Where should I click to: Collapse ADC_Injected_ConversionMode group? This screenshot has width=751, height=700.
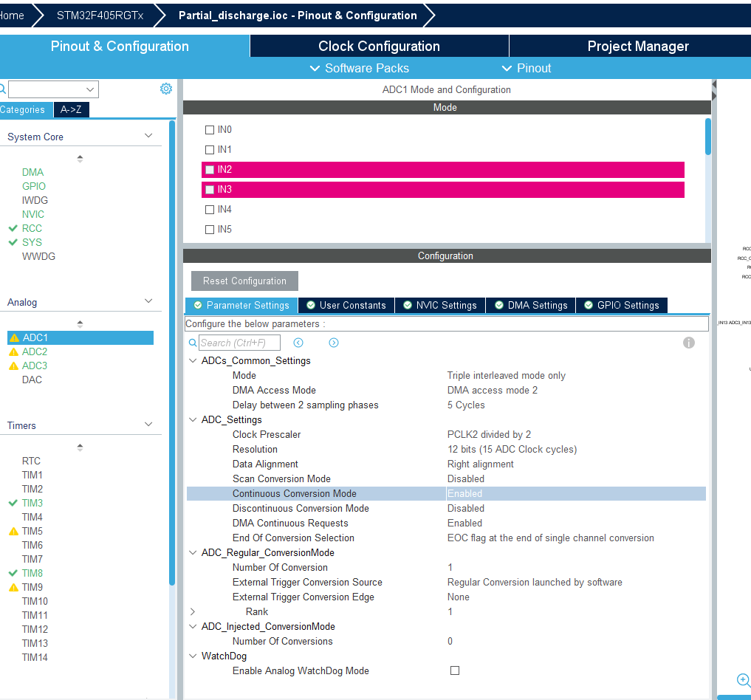(x=193, y=626)
